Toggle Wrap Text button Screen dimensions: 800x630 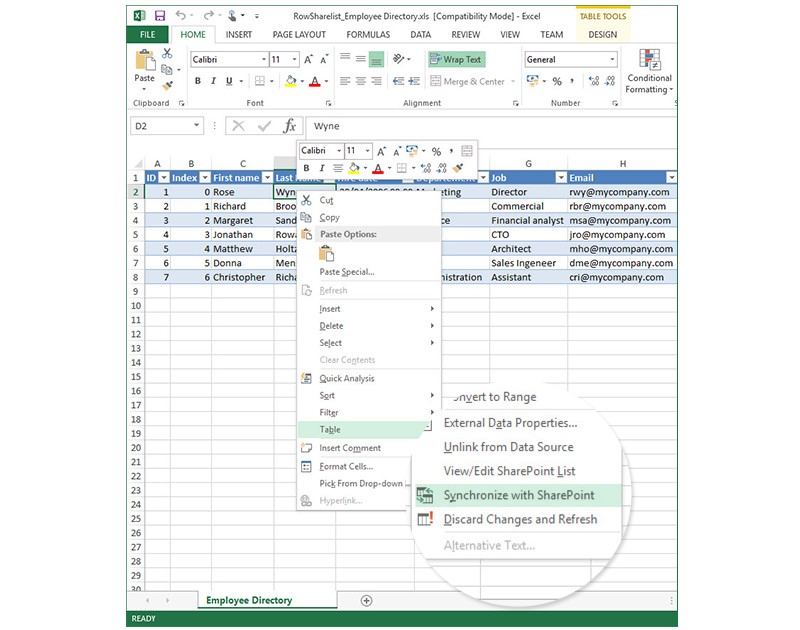(x=457, y=60)
